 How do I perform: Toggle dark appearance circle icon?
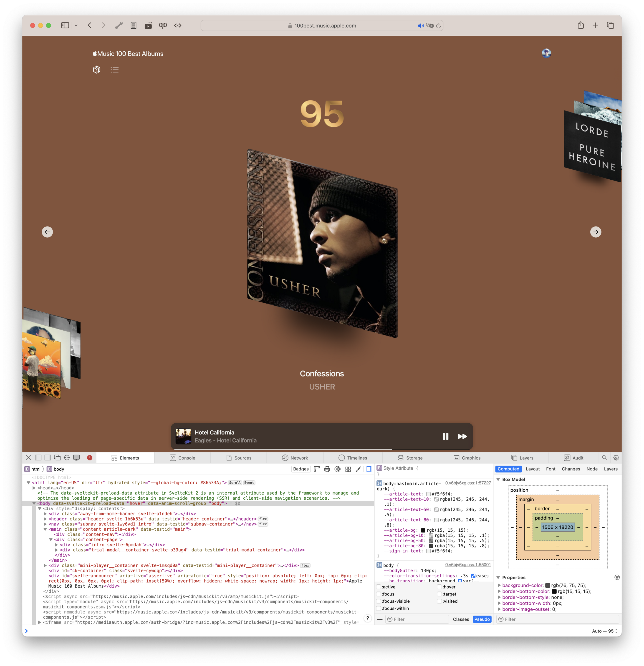point(337,469)
